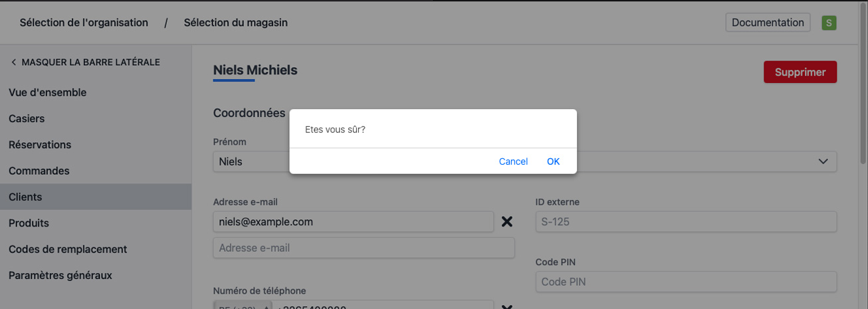The image size is (868, 309).
Task: Confirm the dialog by clicking OK
Action: point(553,161)
